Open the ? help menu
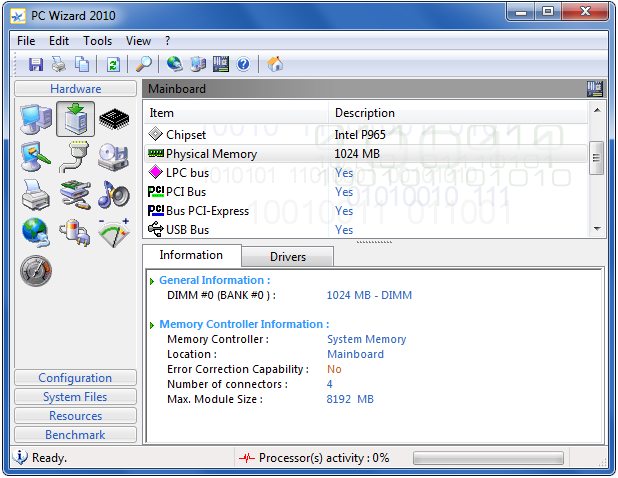This screenshot has height=478, width=618. [168, 41]
